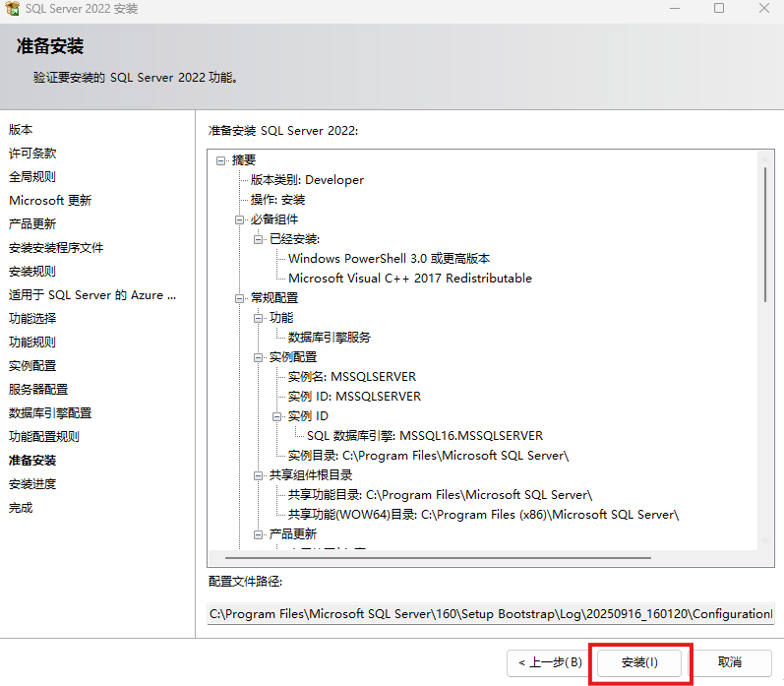This screenshot has height=686, width=784.
Task: Minimize the SQL Server 2022 setup window
Action: (x=676, y=9)
